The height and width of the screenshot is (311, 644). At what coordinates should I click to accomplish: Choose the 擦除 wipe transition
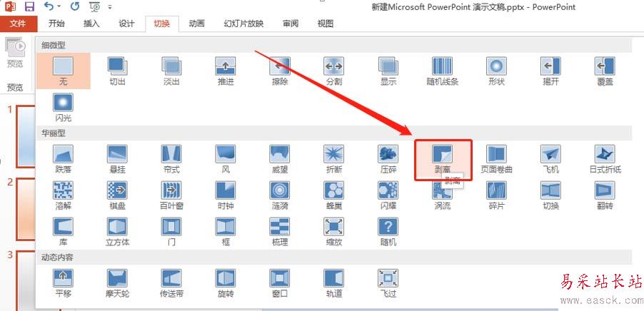pyautogui.click(x=280, y=71)
